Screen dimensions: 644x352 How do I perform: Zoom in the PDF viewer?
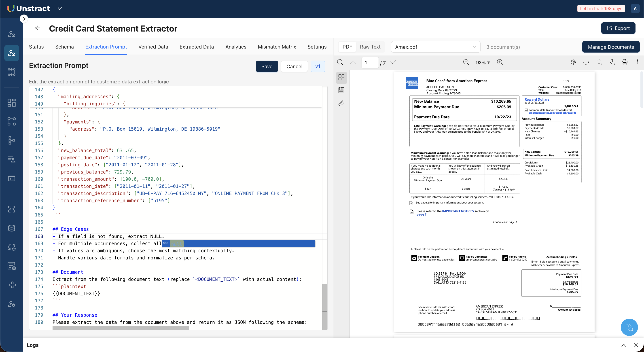500,62
